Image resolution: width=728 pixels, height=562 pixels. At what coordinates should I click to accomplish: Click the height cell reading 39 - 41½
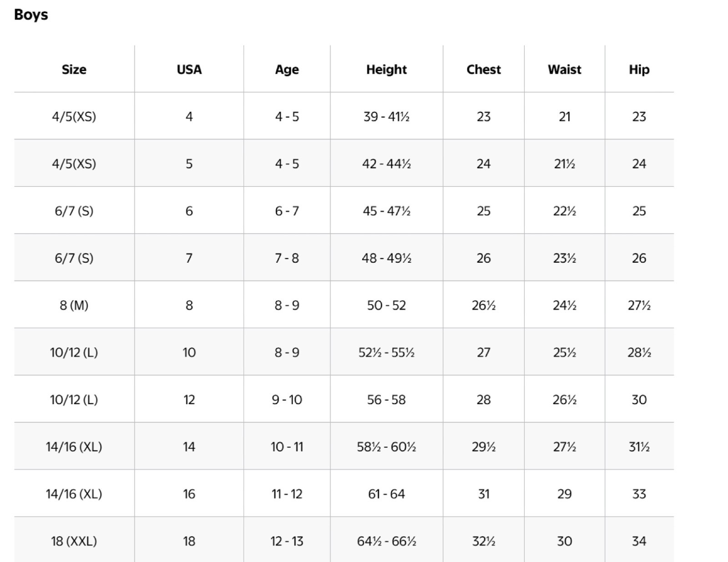point(386,117)
